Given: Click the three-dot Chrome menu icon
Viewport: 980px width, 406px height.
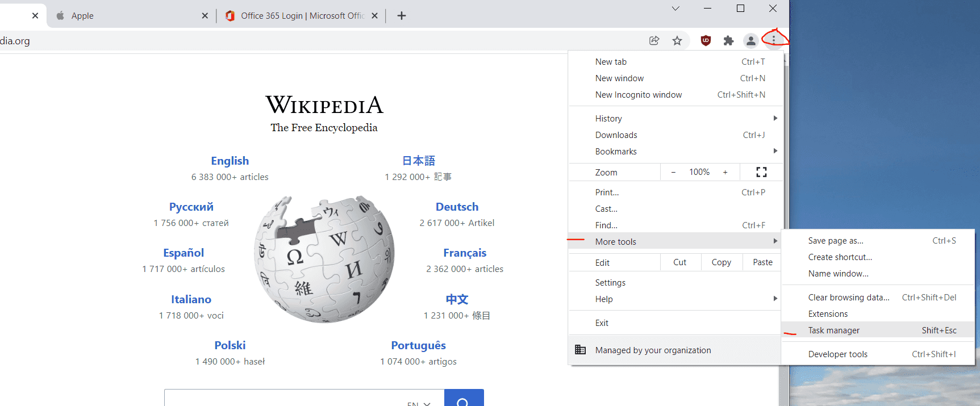Looking at the screenshot, I should 773,40.
